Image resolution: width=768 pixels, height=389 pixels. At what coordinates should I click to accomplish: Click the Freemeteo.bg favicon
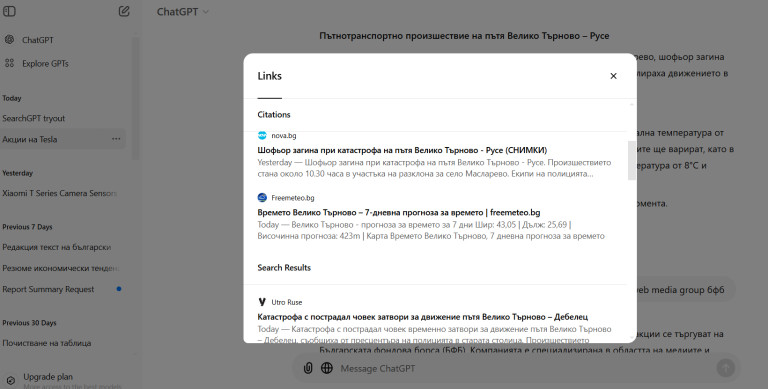262,197
